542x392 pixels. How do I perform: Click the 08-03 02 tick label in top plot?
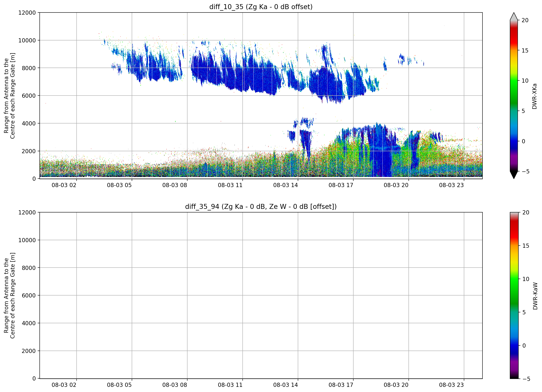pos(64,185)
